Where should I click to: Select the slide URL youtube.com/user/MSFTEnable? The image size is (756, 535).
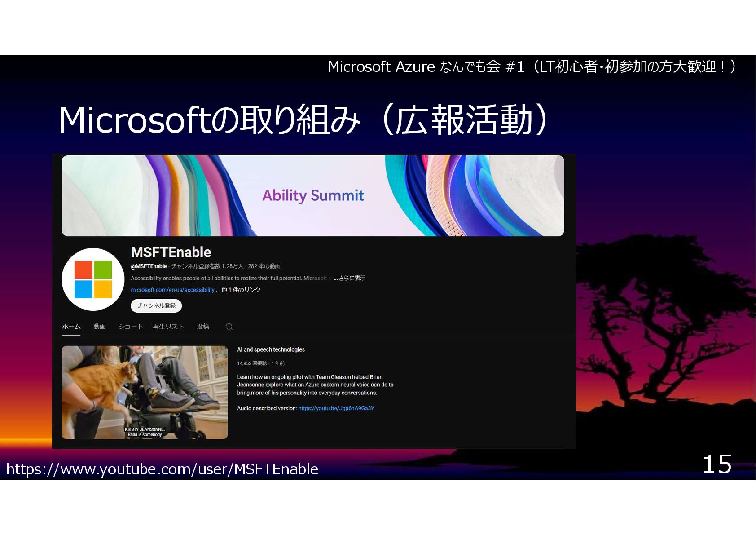point(163,469)
